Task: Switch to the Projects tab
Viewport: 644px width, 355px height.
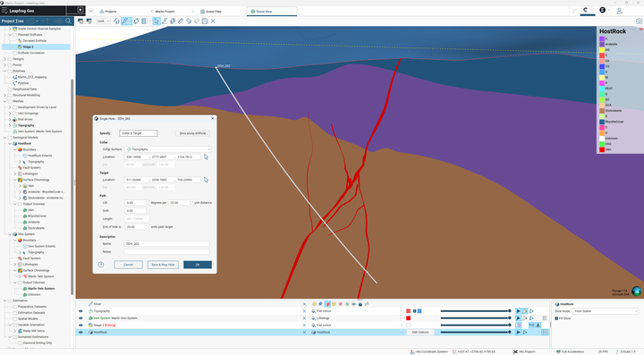Action: click(x=108, y=12)
